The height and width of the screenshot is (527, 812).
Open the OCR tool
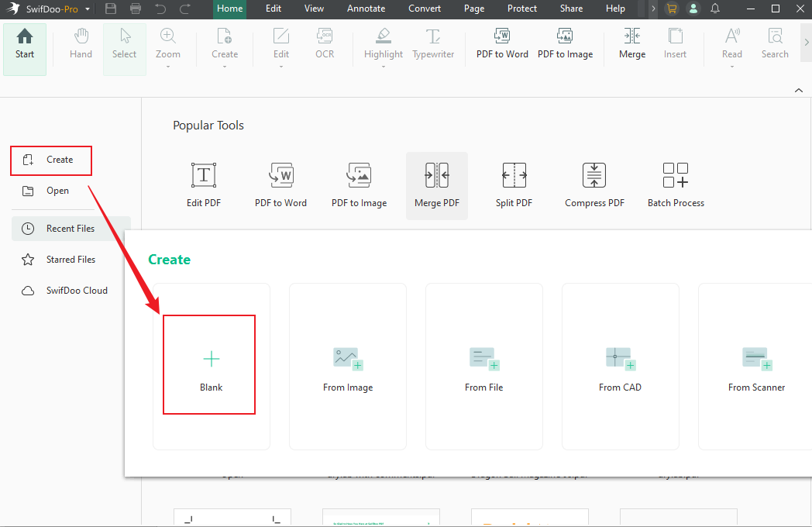[x=324, y=43]
